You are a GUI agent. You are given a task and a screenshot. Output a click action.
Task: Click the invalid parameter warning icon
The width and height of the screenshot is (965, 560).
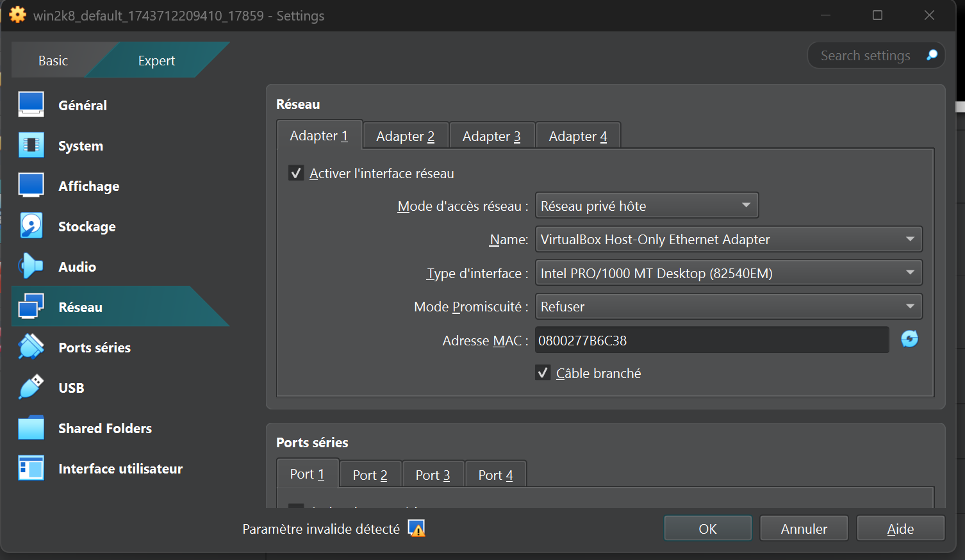pyautogui.click(x=417, y=529)
